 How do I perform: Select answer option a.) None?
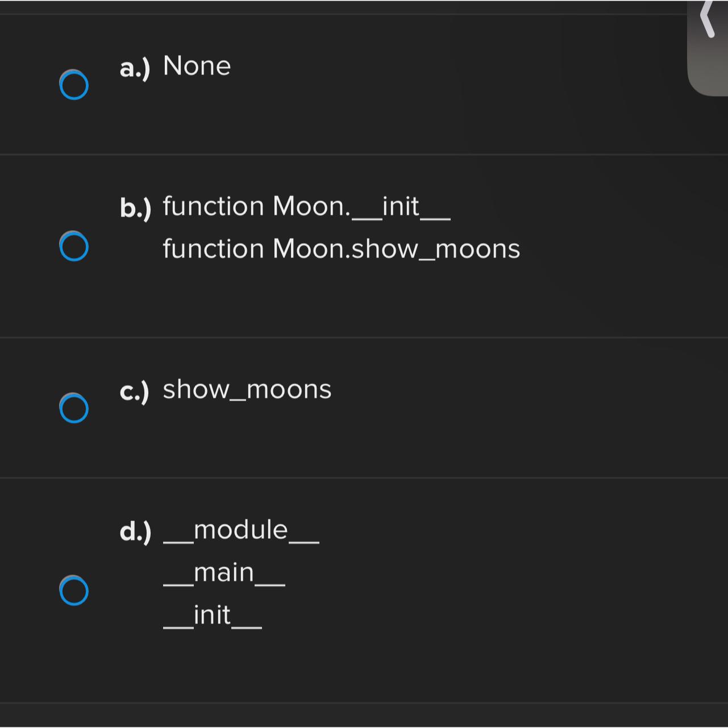pos(74,85)
